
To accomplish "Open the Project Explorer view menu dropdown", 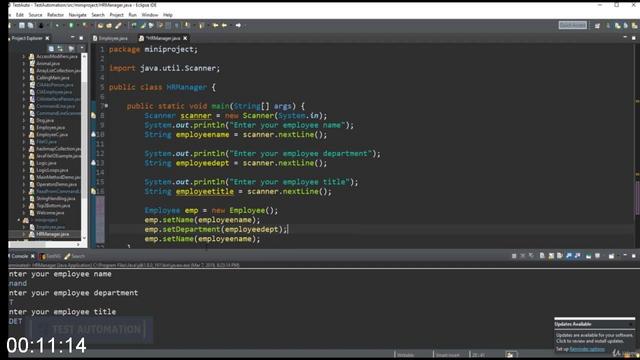I will coord(82,49).
